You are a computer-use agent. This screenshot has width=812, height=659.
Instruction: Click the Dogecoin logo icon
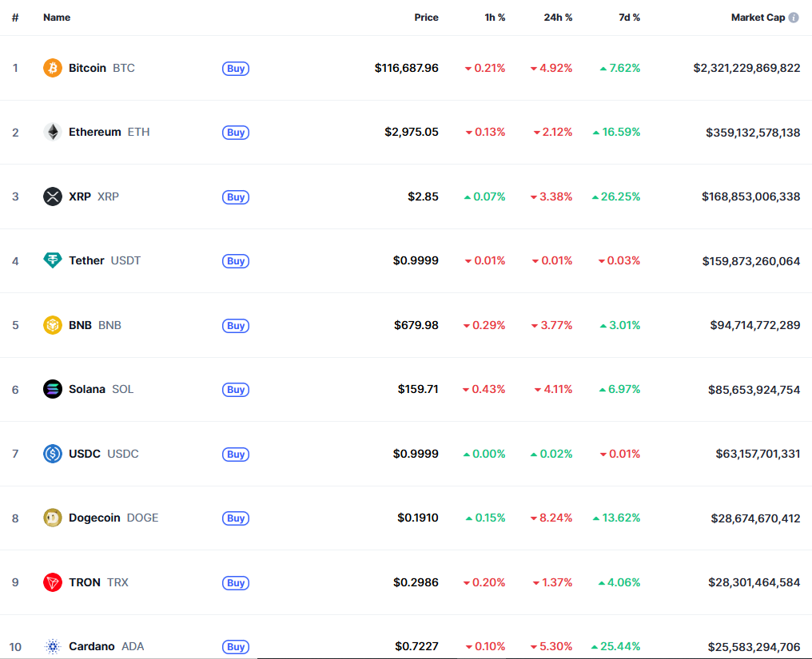(x=53, y=518)
